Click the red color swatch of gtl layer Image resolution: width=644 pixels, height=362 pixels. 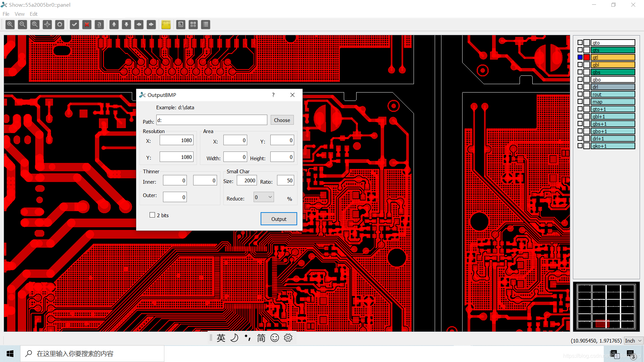click(x=587, y=57)
